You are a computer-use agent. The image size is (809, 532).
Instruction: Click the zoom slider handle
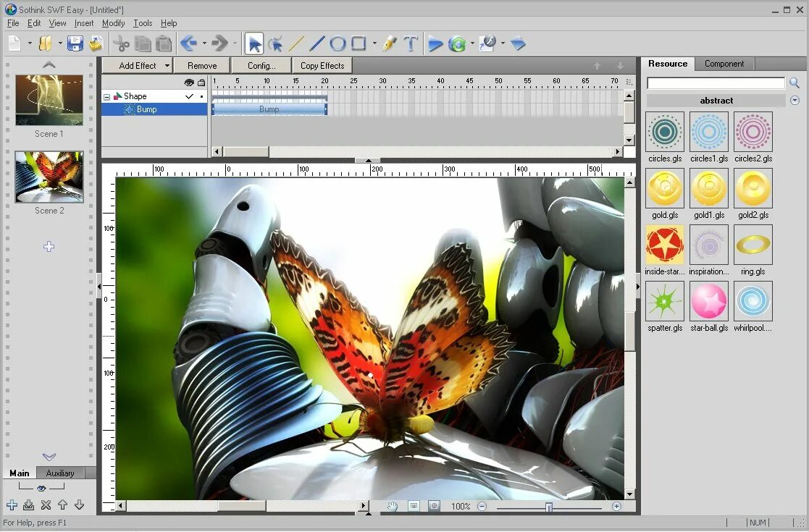click(x=549, y=507)
